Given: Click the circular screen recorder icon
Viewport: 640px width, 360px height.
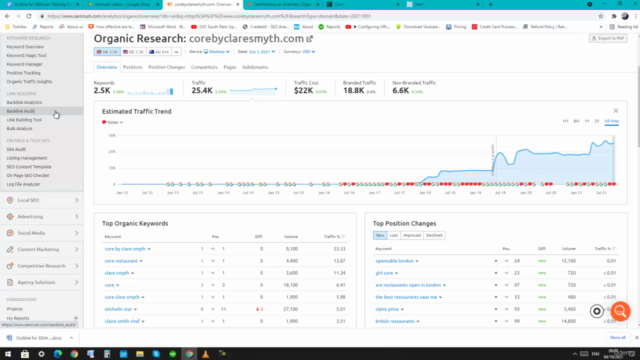Looking at the screenshot, I should [597, 311].
